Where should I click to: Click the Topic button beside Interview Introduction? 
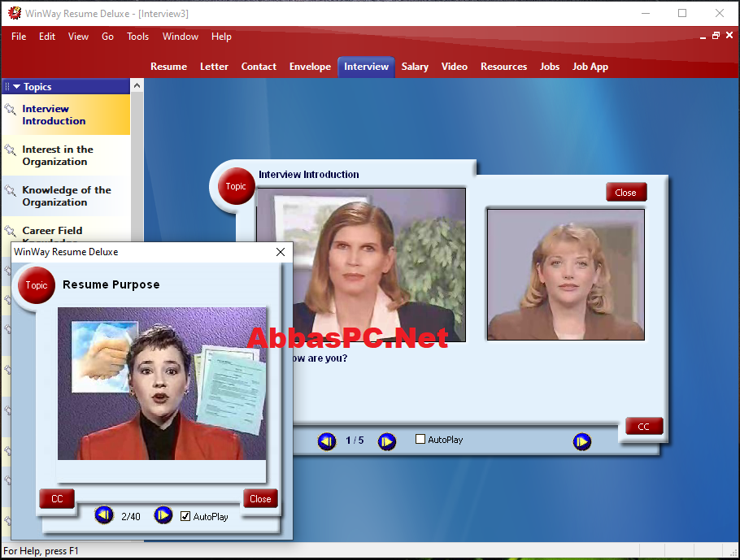[x=236, y=186]
